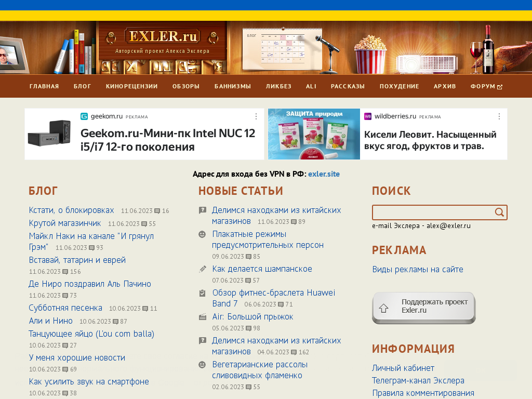The height and width of the screenshot is (399, 532).
Task: Click НОВЫЕ СТАТЬИ section heading
Action: 241,191
